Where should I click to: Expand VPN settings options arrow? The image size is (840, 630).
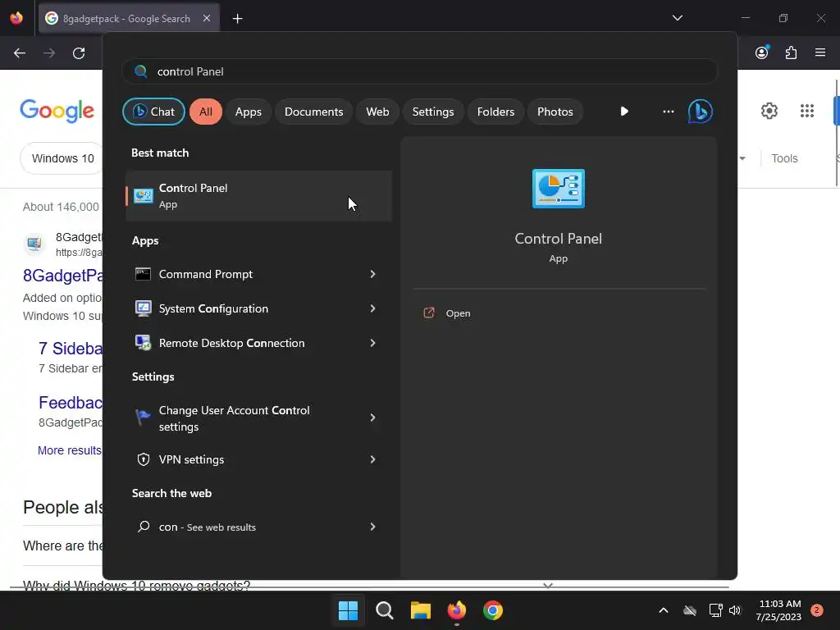373,459
